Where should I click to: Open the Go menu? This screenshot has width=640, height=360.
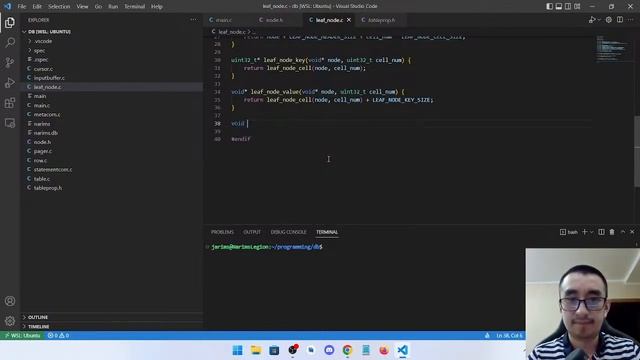point(98,6)
